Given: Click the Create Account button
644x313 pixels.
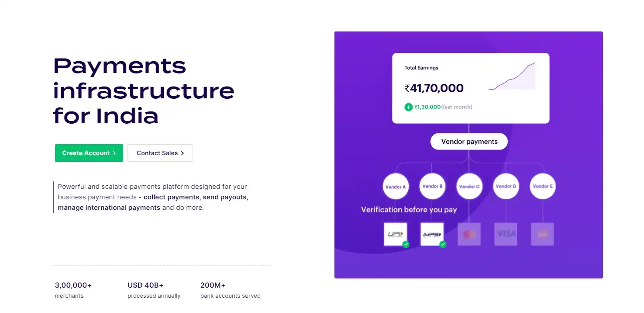Looking at the screenshot, I should pyautogui.click(x=89, y=153).
